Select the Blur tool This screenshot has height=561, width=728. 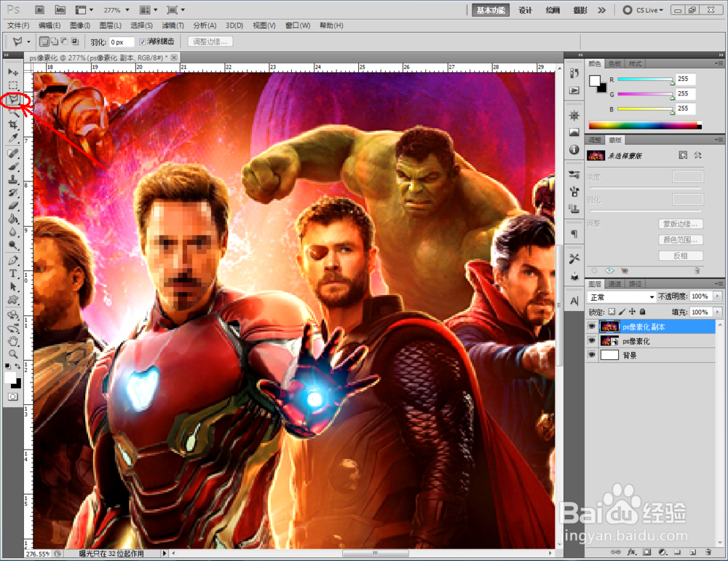point(13,232)
